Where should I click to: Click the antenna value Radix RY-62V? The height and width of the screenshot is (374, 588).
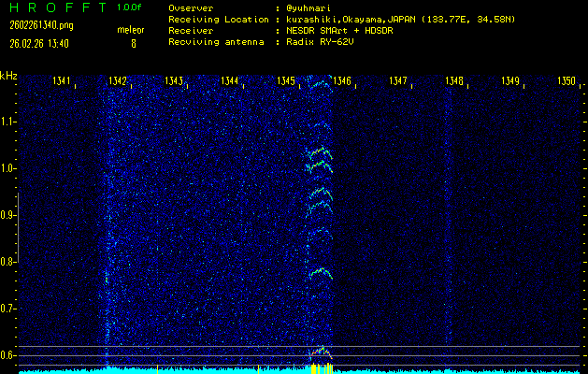320,42
